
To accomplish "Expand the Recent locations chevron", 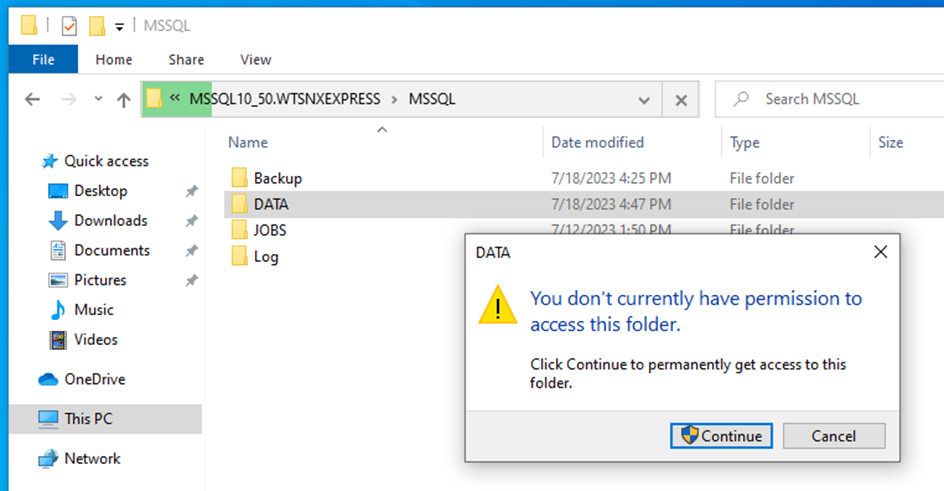I will pyautogui.click(x=98, y=99).
